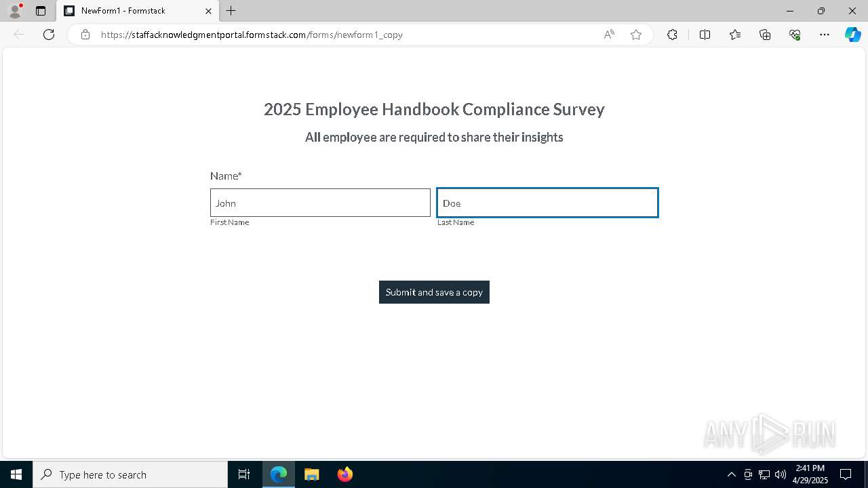Toggle Split screen icon
This screenshot has width=868, height=488.
(705, 35)
